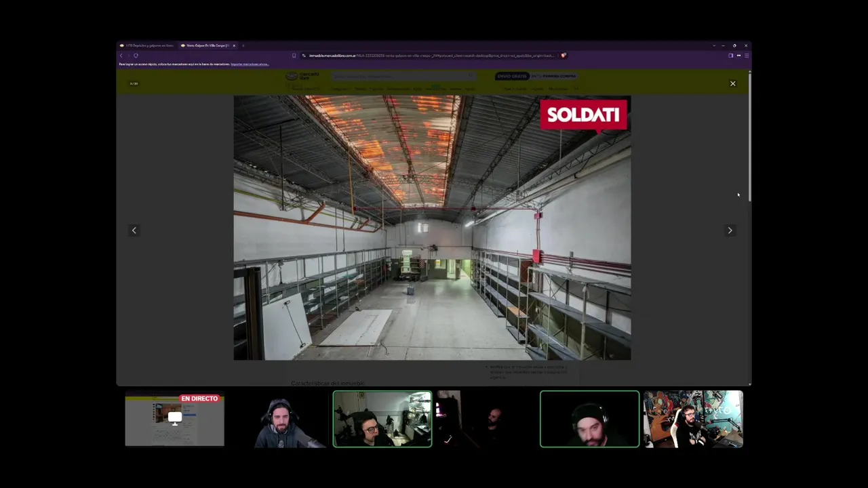Select the webcam of the man with glasses

coord(382,419)
